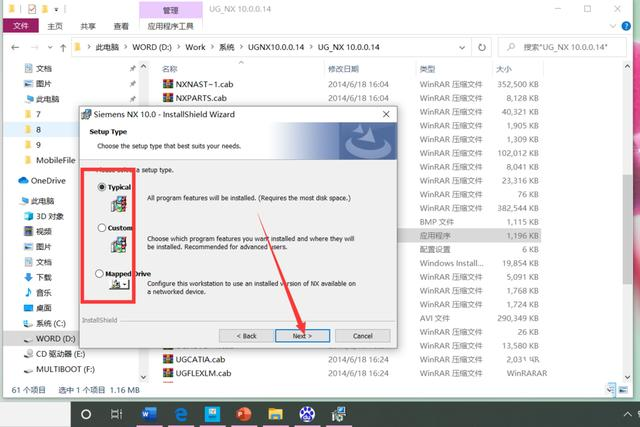This screenshot has width=640, height=427.
Task: Open pinned 图片 in Quick access
Action: [38, 84]
